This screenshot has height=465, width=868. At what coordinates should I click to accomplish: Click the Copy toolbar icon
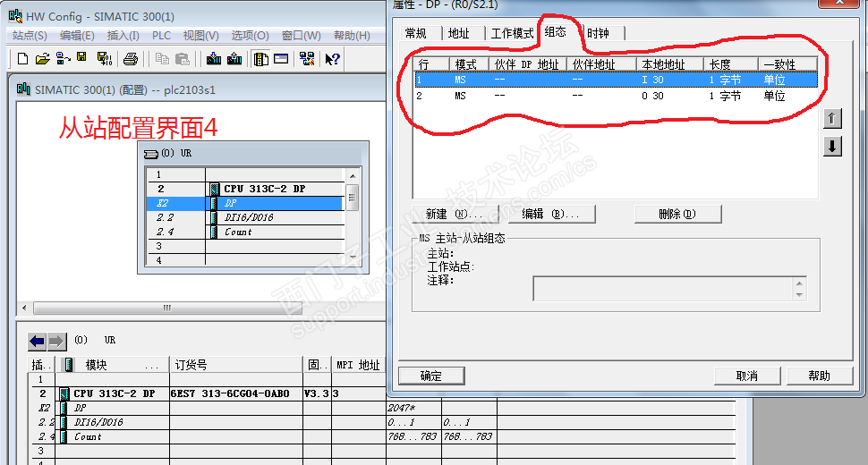tap(162, 59)
